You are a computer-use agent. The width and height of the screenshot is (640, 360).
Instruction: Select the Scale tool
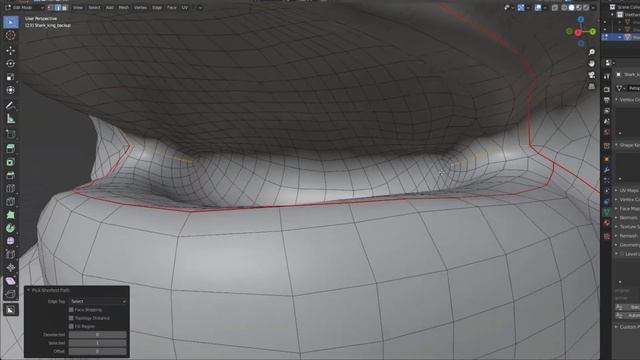tap(11, 77)
